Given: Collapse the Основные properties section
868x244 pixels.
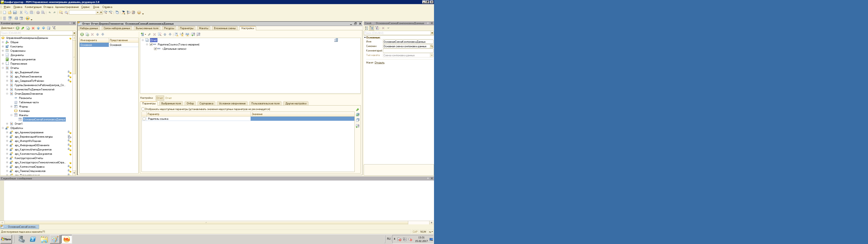Looking at the screenshot, I should coord(365,38).
